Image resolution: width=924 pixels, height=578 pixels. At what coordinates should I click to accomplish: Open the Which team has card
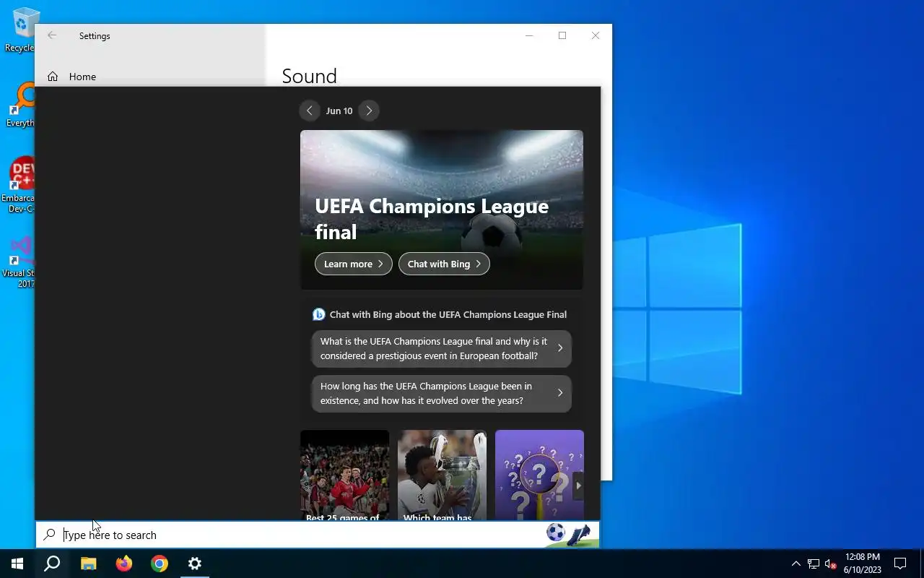click(442, 475)
